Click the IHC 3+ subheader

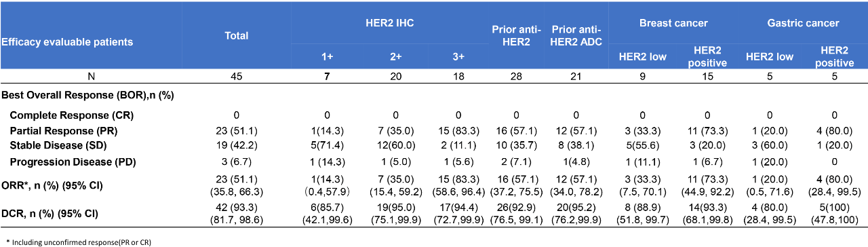[x=458, y=58]
